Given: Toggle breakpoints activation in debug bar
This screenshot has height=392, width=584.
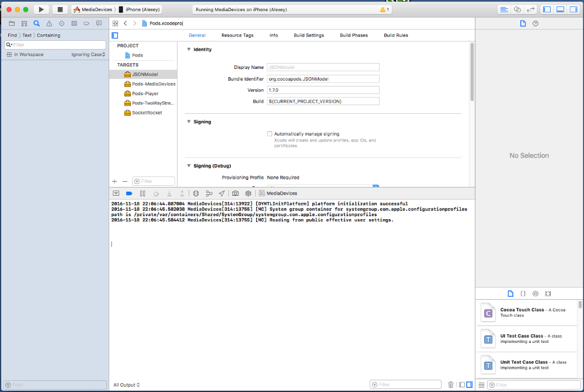Looking at the screenshot, I should (x=129, y=193).
